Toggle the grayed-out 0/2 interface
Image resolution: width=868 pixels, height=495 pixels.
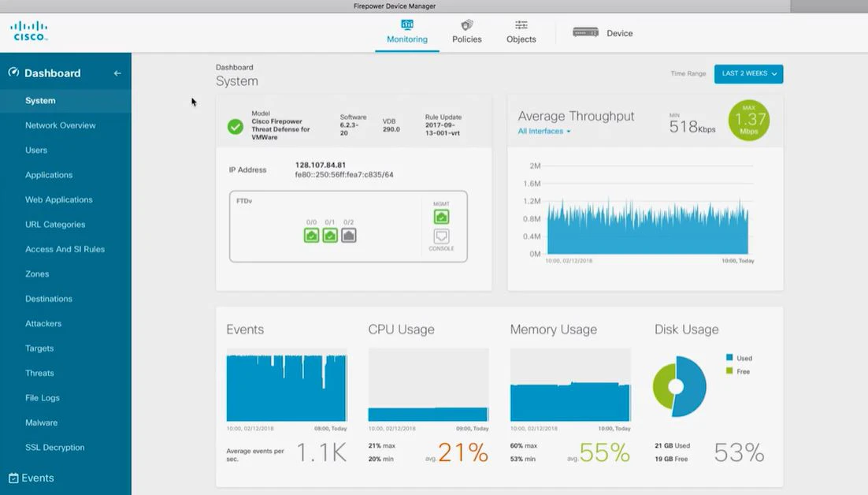(x=348, y=235)
